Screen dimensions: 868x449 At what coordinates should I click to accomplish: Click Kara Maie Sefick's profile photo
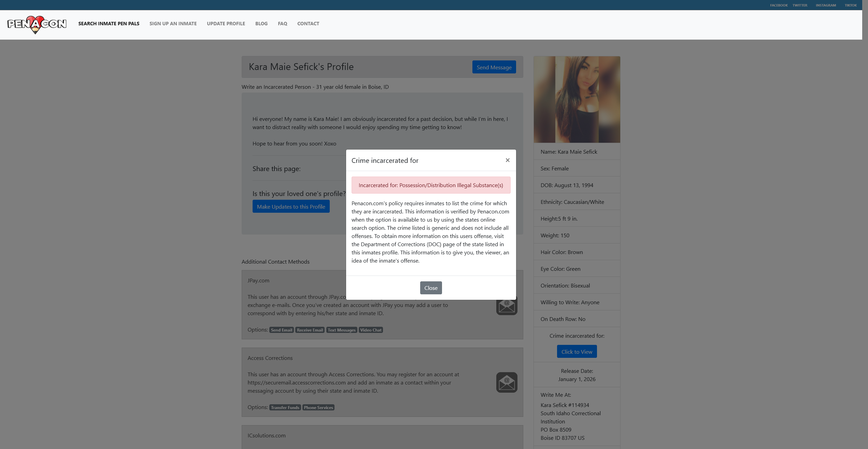[577, 99]
